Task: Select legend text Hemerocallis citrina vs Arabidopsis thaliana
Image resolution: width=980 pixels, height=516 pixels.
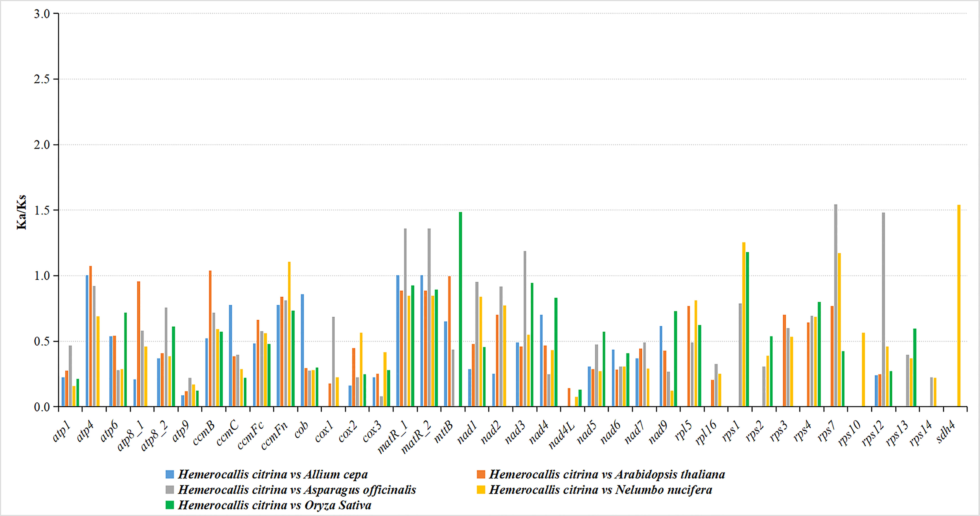Action: tap(607, 475)
